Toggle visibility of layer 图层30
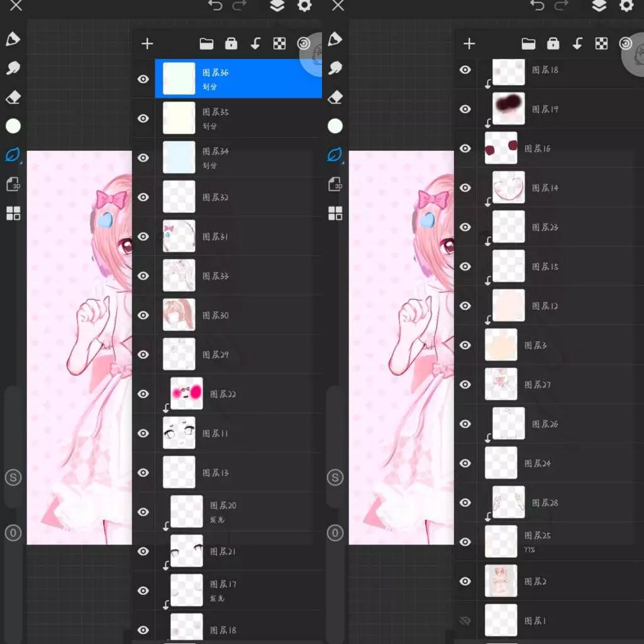 (x=143, y=315)
